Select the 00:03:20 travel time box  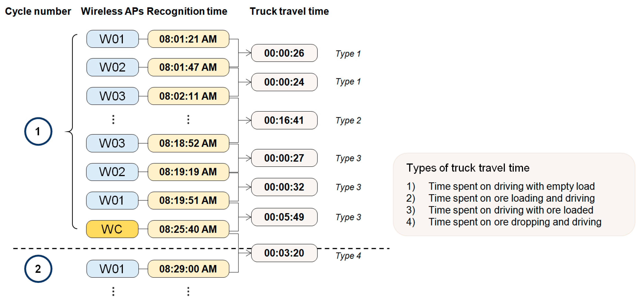click(284, 253)
